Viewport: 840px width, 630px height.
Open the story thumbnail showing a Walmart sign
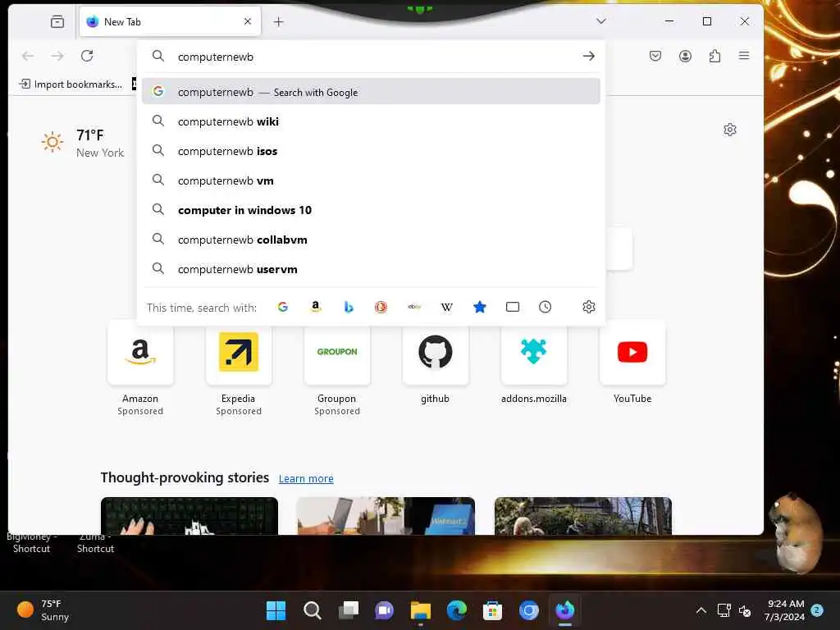[x=386, y=516]
